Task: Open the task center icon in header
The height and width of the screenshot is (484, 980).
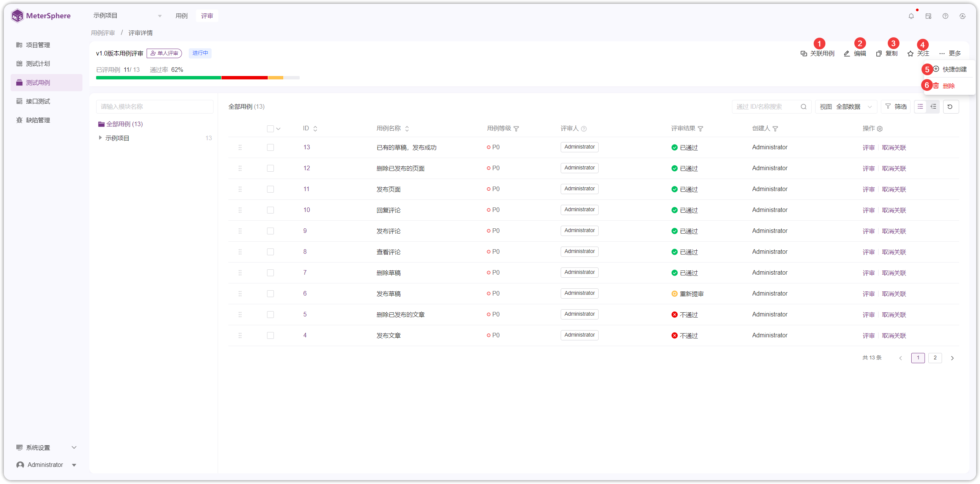Action: pos(928,16)
